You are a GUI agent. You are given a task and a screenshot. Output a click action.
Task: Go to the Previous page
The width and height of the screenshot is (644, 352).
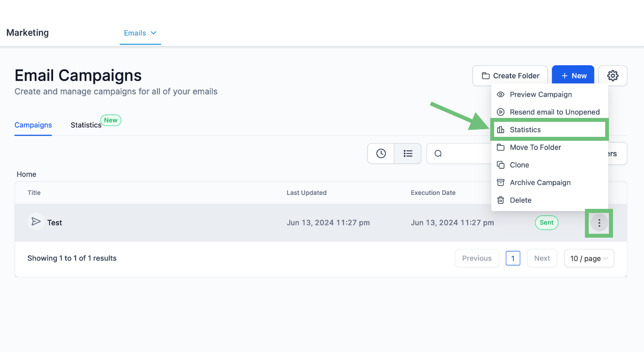(x=477, y=258)
